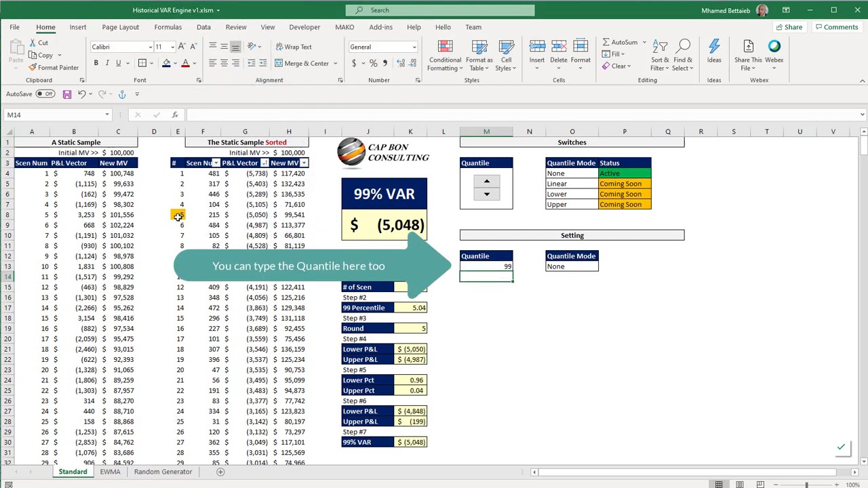Click the Undo icon
This screenshot has height=488, width=868.
coord(82,94)
